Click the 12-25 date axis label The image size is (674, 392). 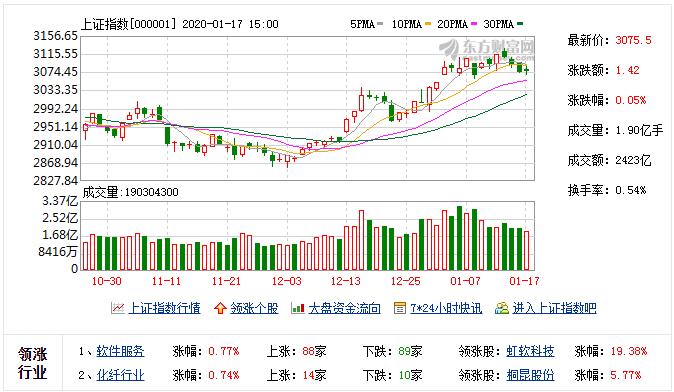click(x=405, y=281)
